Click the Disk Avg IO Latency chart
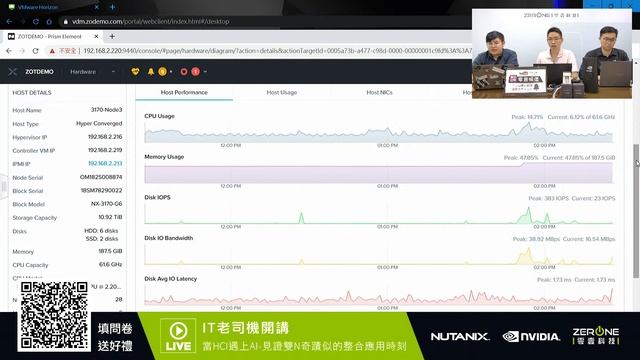The image size is (640, 360). click(378, 296)
